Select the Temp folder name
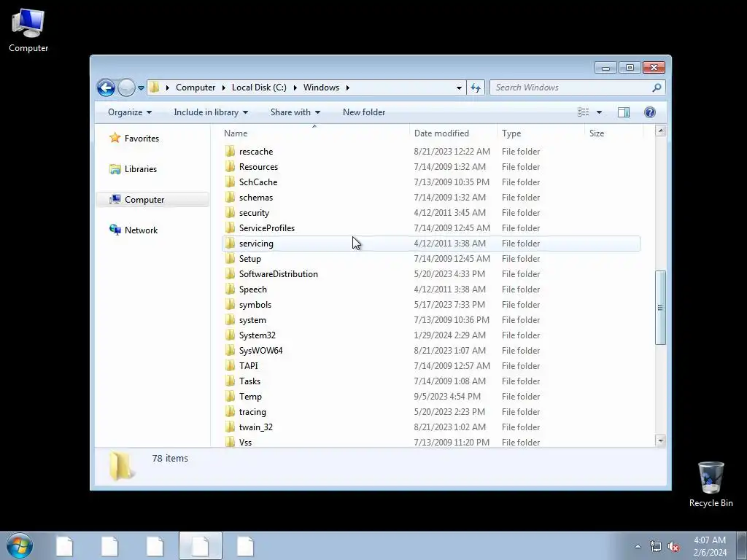Screen dimensions: 747x560 tap(250, 397)
